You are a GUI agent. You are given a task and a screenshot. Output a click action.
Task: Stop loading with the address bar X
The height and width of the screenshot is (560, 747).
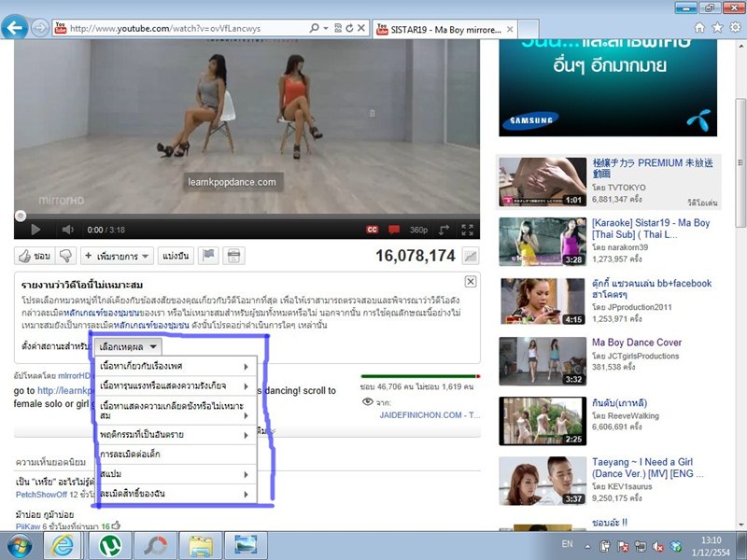(x=361, y=28)
